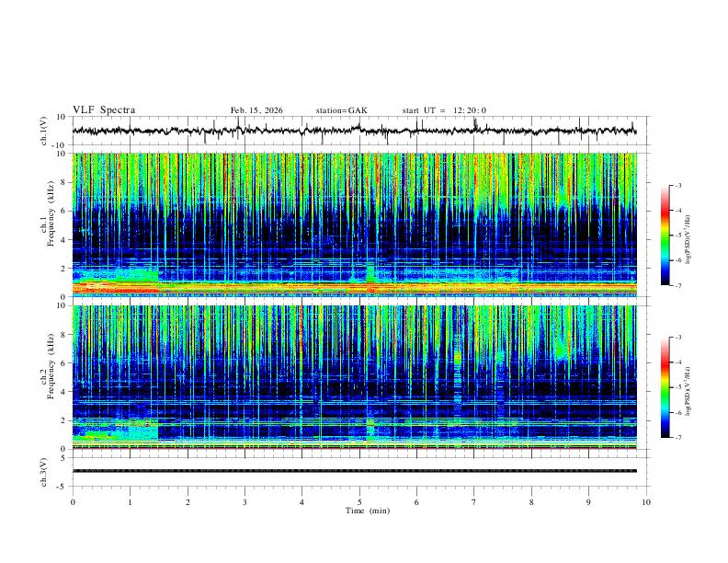Click the "ch.1(V)" waveform axis label
The width and height of the screenshot is (728, 563).
[44, 131]
